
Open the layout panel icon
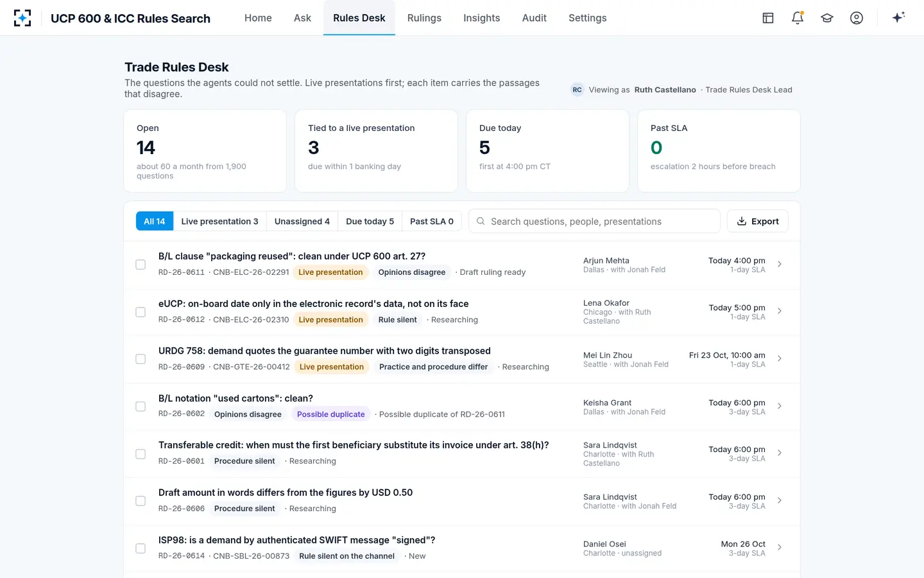point(768,18)
